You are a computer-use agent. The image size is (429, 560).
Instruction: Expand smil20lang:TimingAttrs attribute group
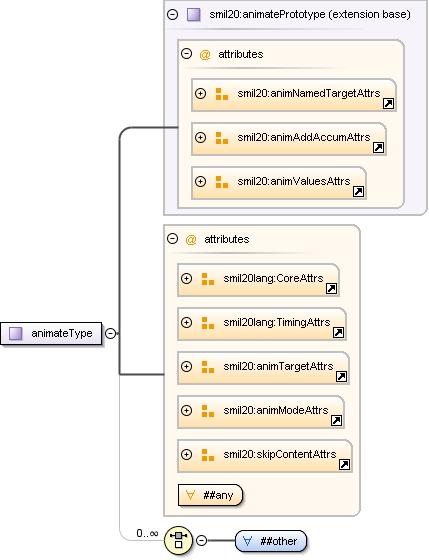(186, 322)
